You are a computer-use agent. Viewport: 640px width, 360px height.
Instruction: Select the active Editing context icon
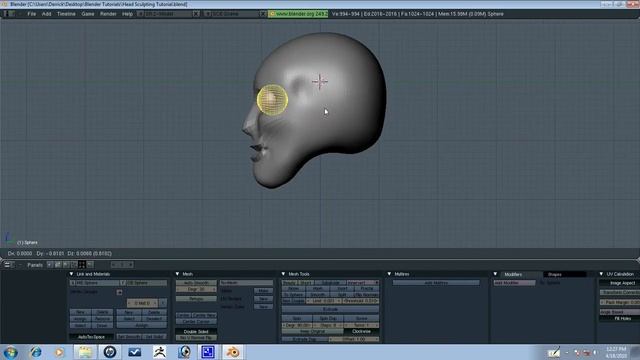point(82,265)
